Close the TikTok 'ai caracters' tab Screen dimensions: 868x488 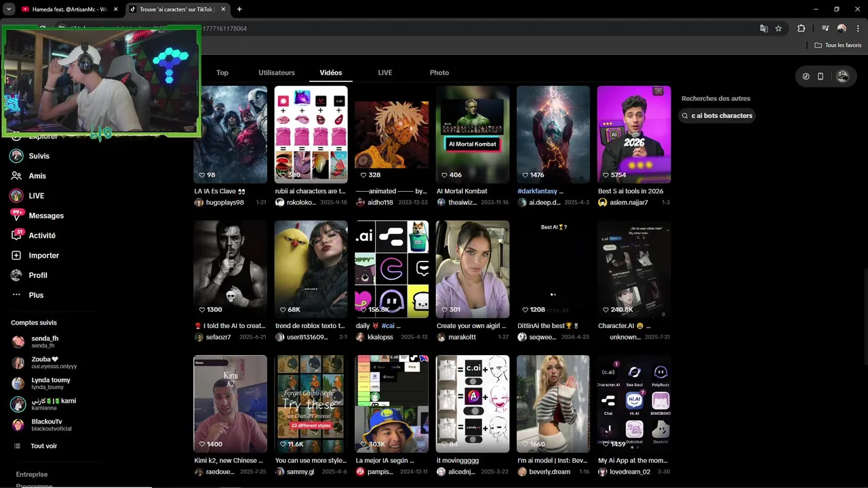pyautogui.click(x=223, y=9)
